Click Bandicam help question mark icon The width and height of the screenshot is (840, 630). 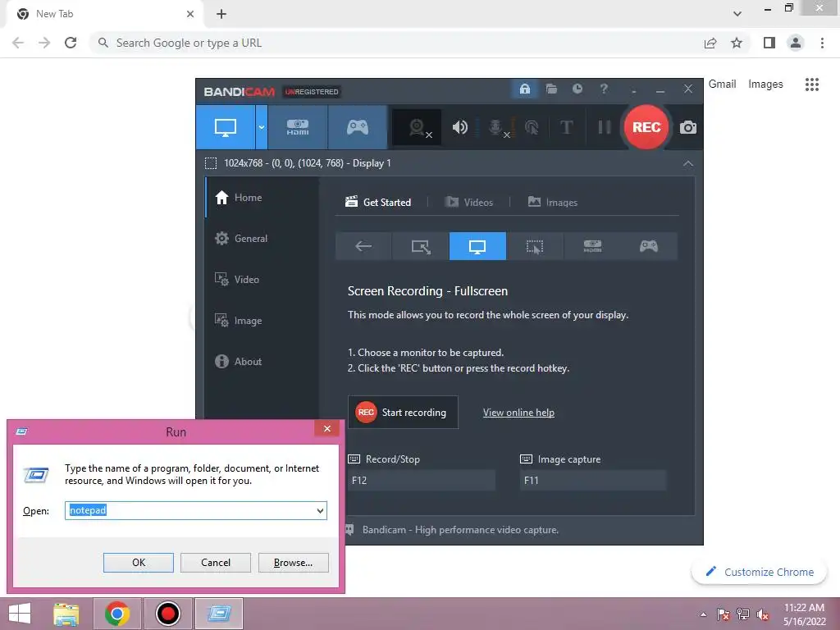click(604, 89)
